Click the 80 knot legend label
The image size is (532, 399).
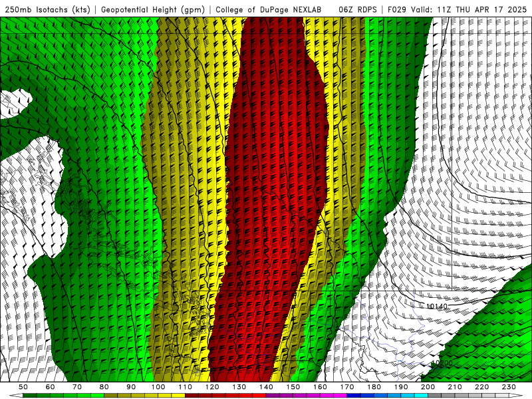(104, 387)
